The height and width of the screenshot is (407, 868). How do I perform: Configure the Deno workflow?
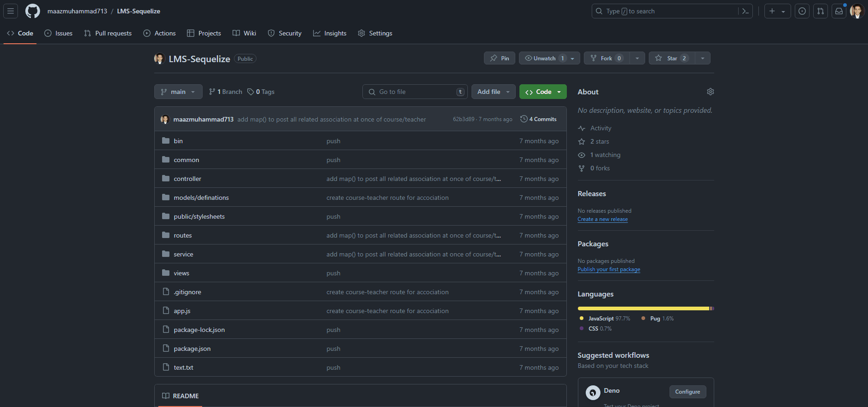pyautogui.click(x=687, y=392)
